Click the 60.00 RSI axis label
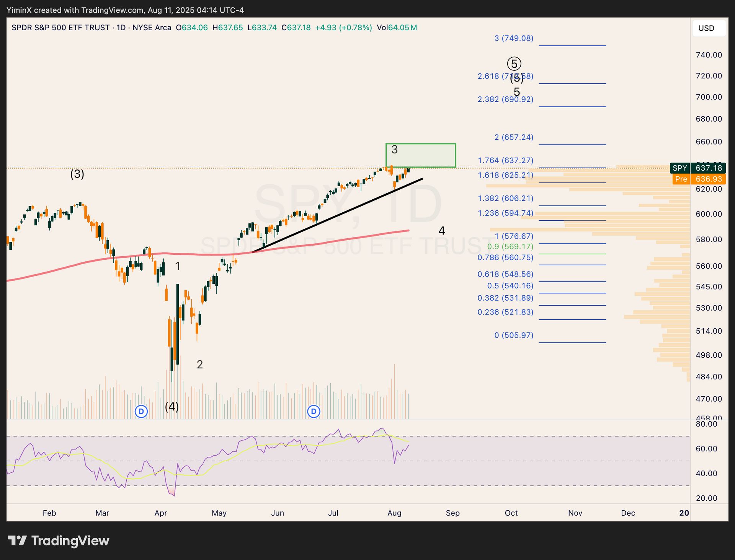 [707, 449]
